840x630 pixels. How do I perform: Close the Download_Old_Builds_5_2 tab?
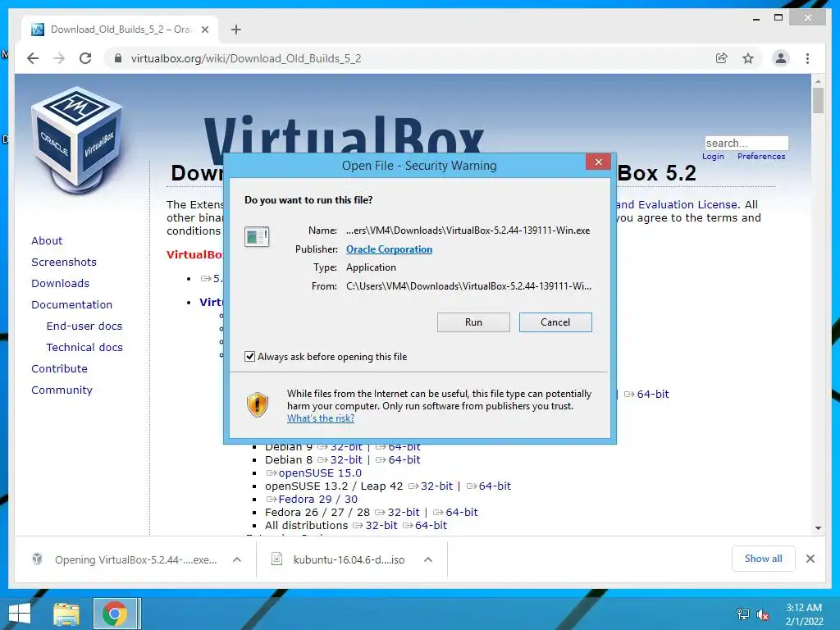[204, 30]
